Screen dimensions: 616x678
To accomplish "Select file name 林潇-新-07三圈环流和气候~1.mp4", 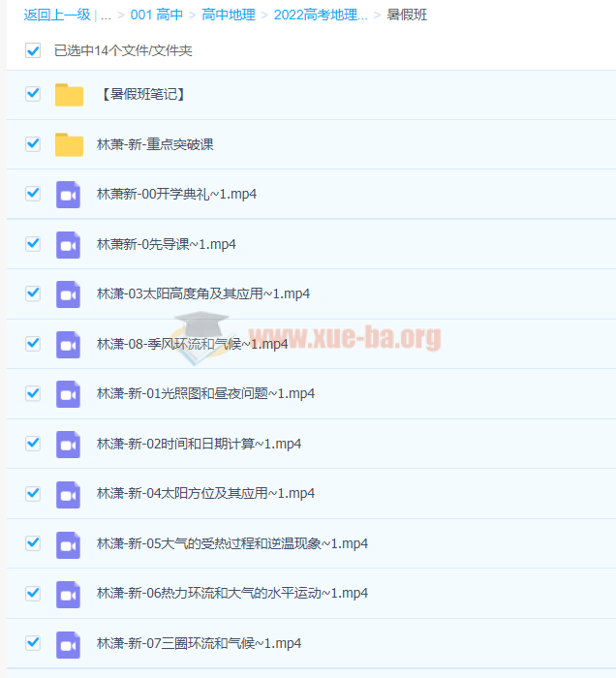I will point(199,644).
